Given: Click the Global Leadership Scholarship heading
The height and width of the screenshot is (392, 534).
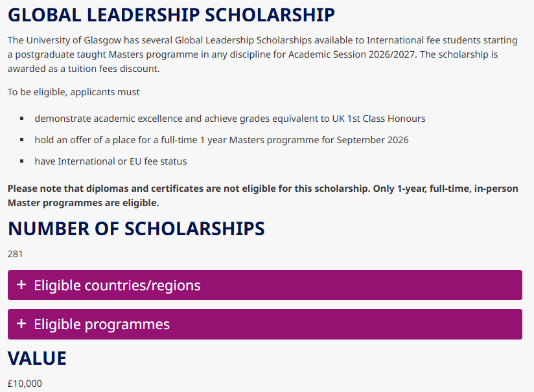Looking at the screenshot, I should tap(172, 15).
